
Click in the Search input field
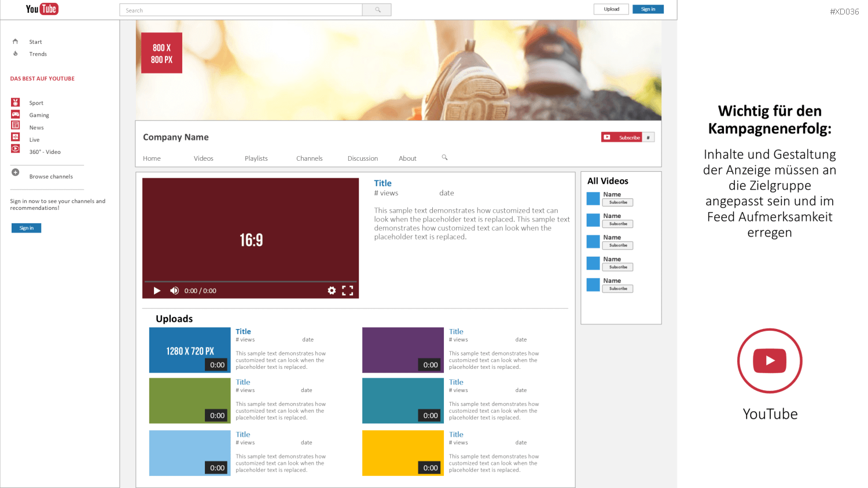(241, 10)
